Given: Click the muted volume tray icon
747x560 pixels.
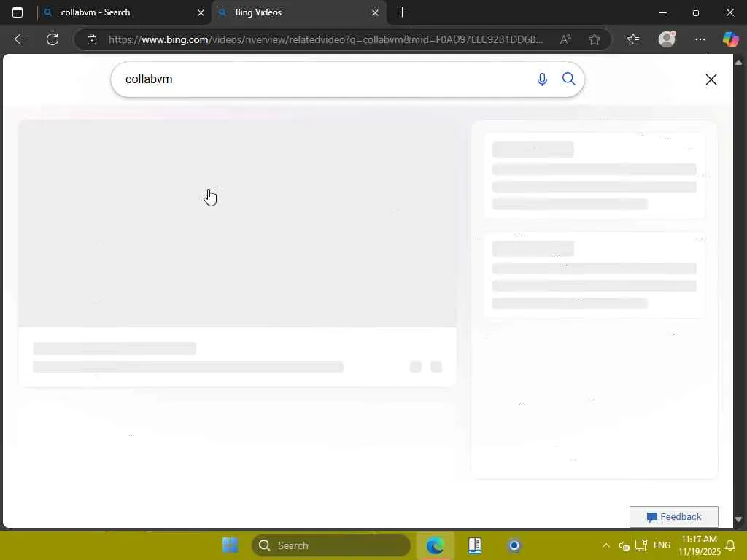Looking at the screenshot, I should pos(624,545).
